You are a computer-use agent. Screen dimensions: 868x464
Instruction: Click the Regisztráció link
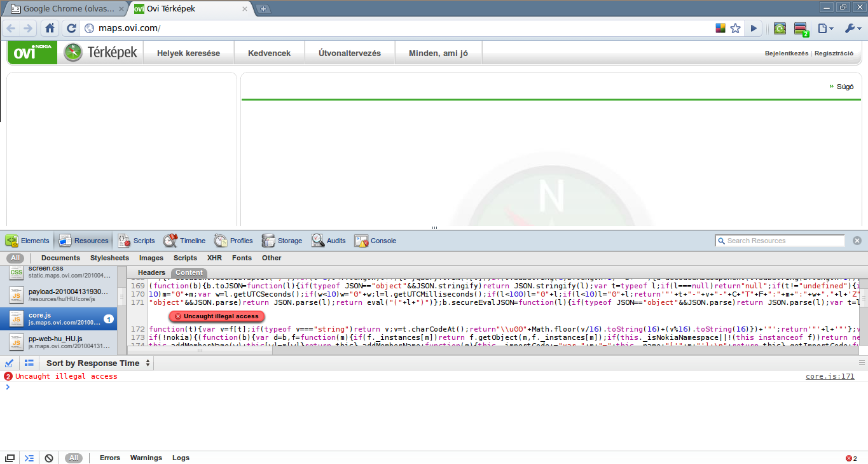coord(834,53)
